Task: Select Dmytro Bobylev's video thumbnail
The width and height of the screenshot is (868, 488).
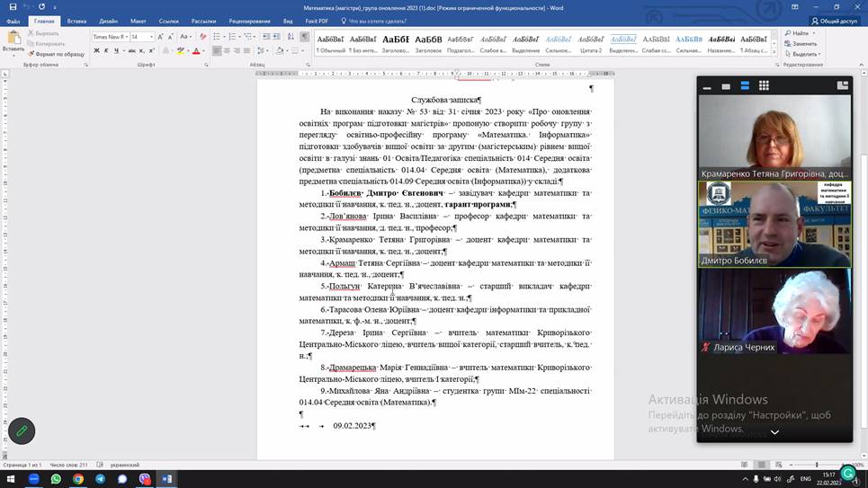Action: pos(774,224)
